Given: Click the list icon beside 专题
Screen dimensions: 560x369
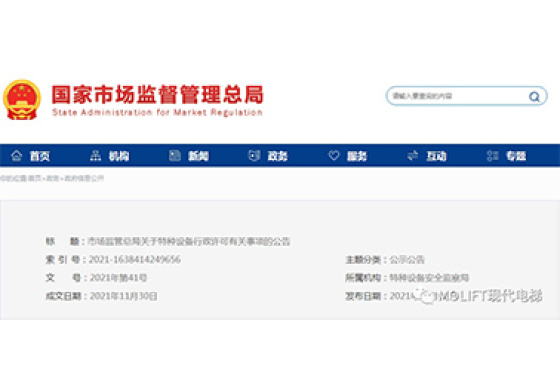Looking at the screenshot, I should [492, 156].
